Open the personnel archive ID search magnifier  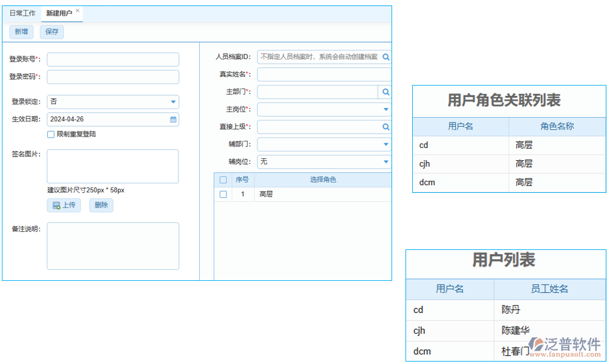pos(385,56)
